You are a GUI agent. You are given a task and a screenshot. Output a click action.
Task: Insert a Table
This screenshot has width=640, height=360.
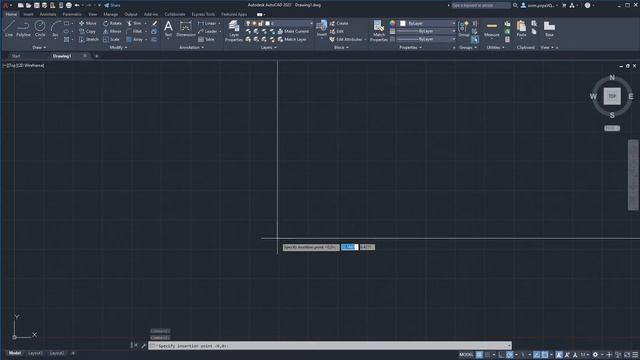(x=206, y=40)
